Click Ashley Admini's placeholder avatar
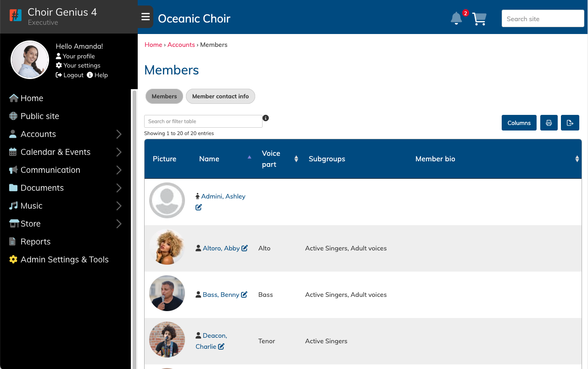 [x=167, y=200]
